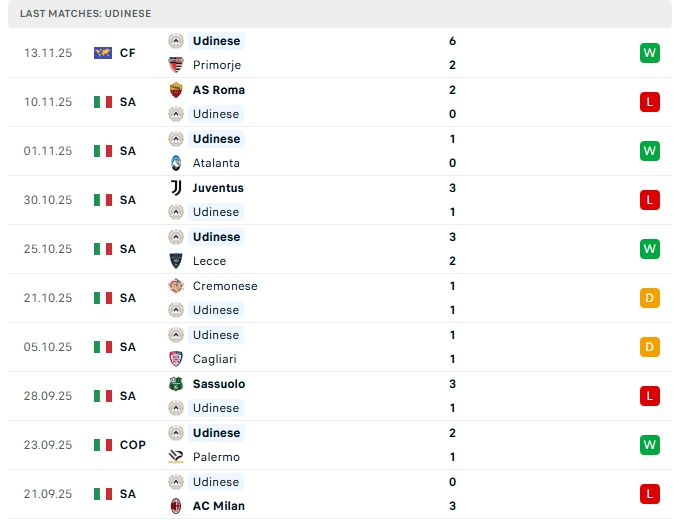Open the Atalanta team name link
The image size is (683, 520).
click(216, 163)
